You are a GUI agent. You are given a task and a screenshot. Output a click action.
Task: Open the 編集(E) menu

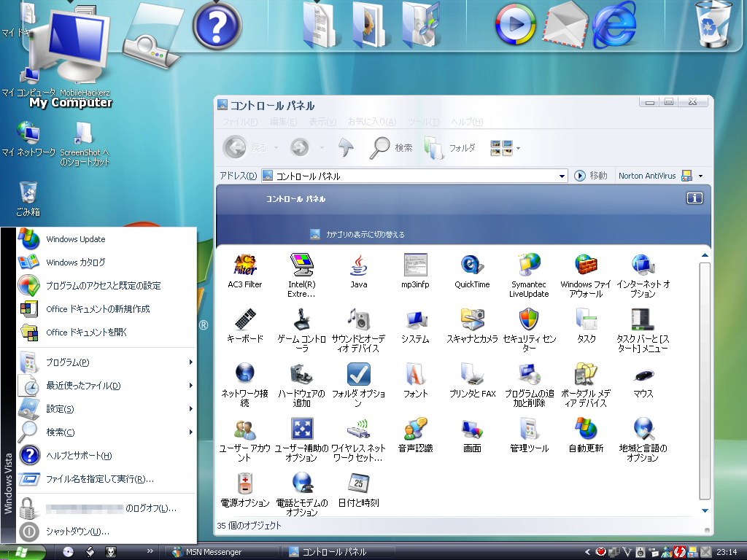pos(283,122)
